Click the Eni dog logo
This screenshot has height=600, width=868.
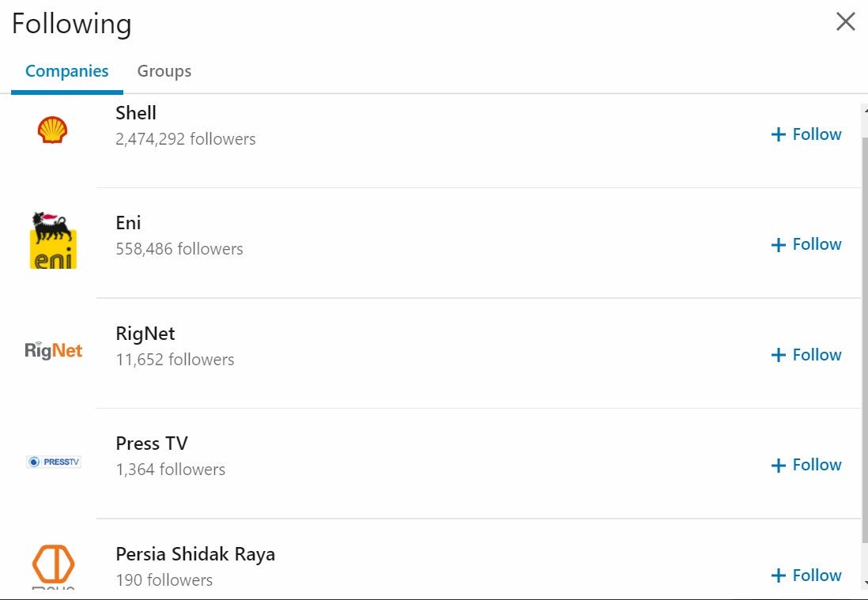(x=53, y=240)
